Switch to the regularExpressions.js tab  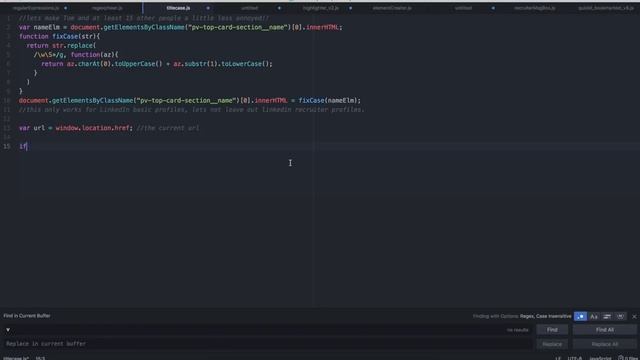tap(36, 8)
